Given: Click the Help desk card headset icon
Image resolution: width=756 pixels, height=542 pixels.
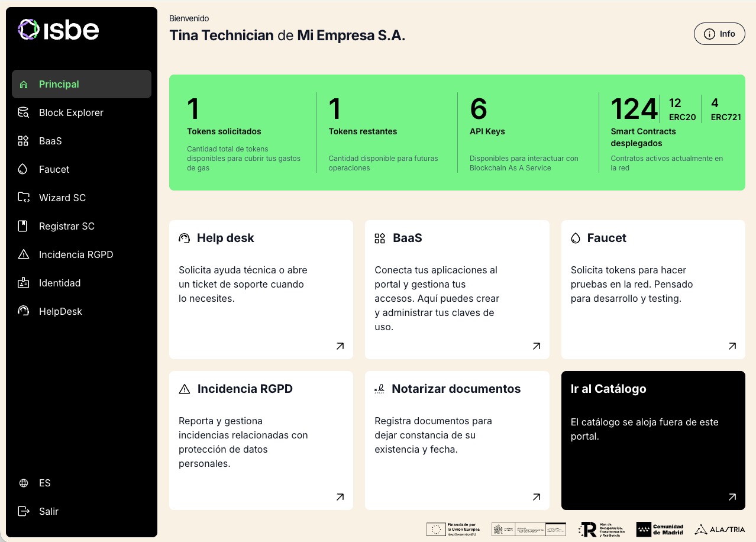Looking at the screenshot, I should click(184, 238).
